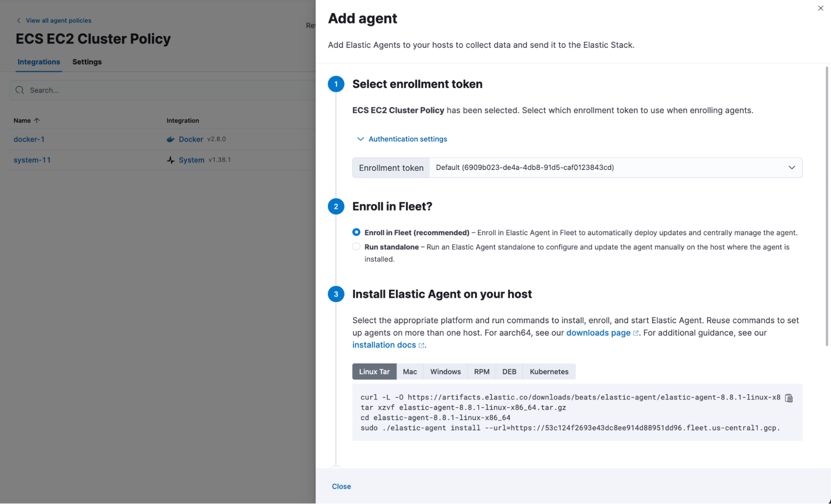Select the Enroll in Fleet radio button
This screenshot has height=504, width=831.
[356, 232]
